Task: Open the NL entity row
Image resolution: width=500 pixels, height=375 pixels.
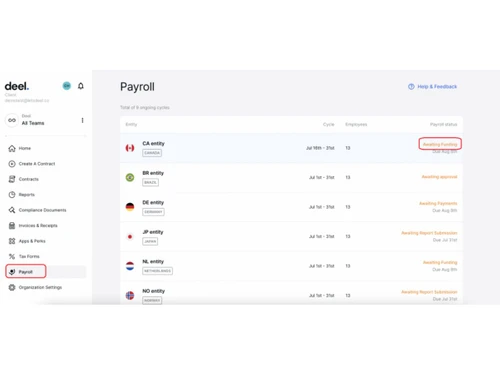Action: (x=291, y=266)
